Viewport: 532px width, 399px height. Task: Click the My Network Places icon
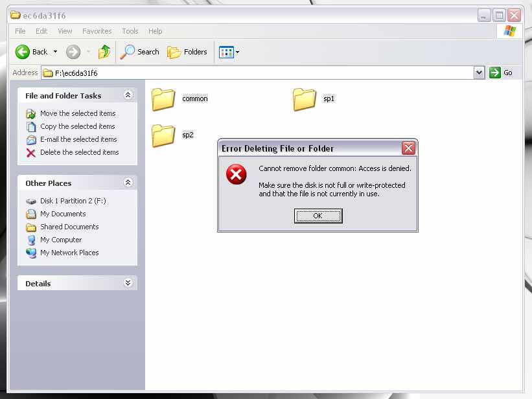pos(31,253)
